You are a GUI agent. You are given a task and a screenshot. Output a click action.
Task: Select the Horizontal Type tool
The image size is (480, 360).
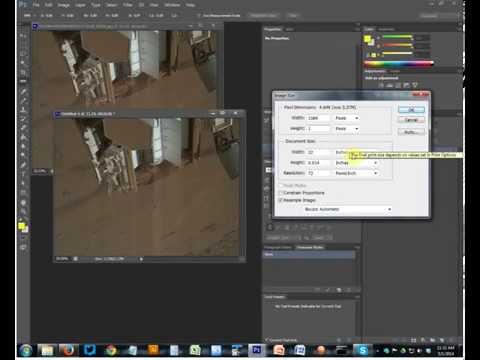pyautogui.click(x=23, y=174)
